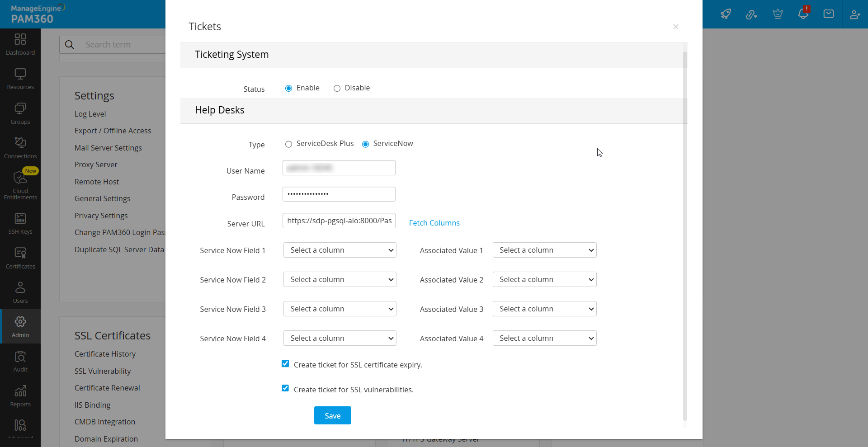Click the Save button
868x447 pixels.
332,416
